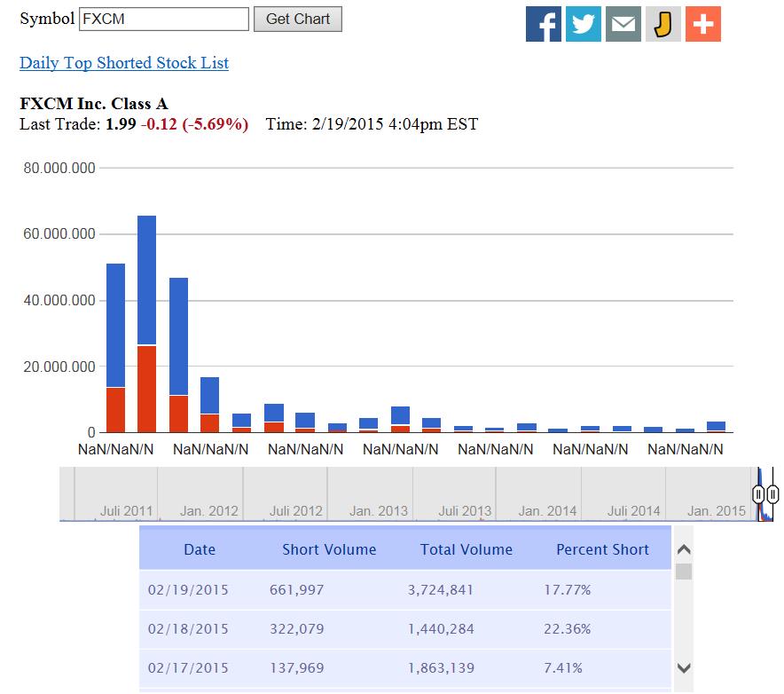
Task: Click the FXCM symbol input field
Action: 164,18
